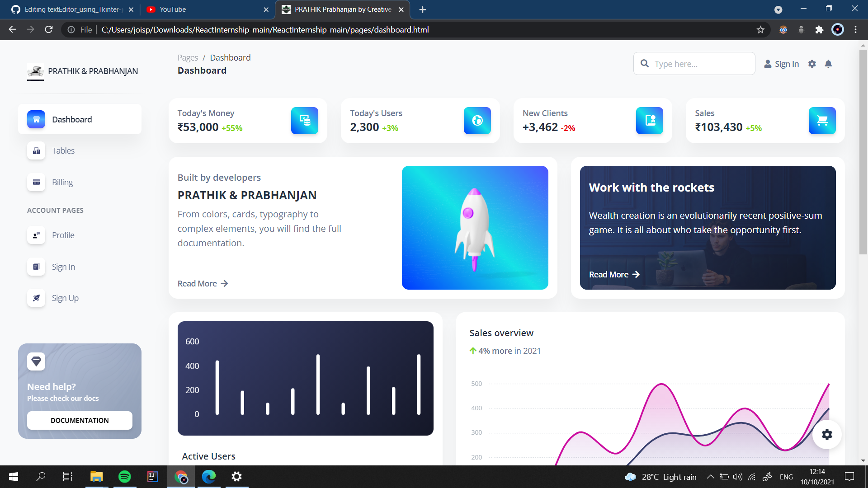Click the Sales shopping cart icon
The height and width of the screenshot is (488, 868).
822,121
